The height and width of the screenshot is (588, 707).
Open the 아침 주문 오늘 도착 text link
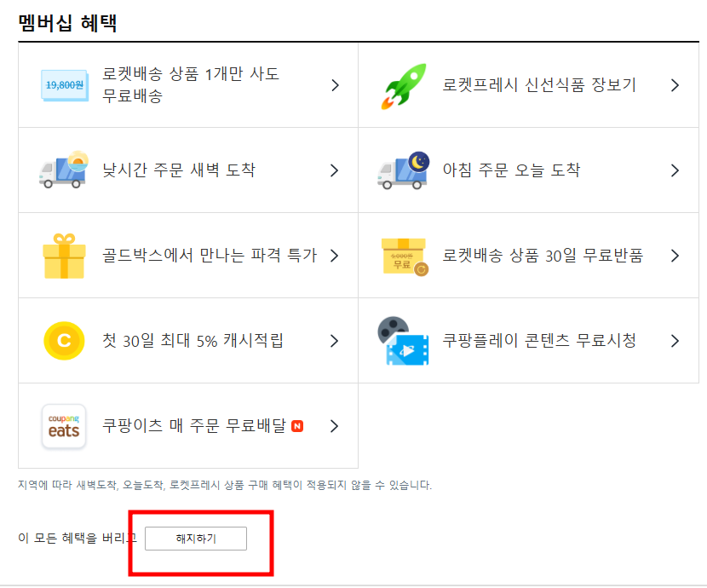coord(511,170)
